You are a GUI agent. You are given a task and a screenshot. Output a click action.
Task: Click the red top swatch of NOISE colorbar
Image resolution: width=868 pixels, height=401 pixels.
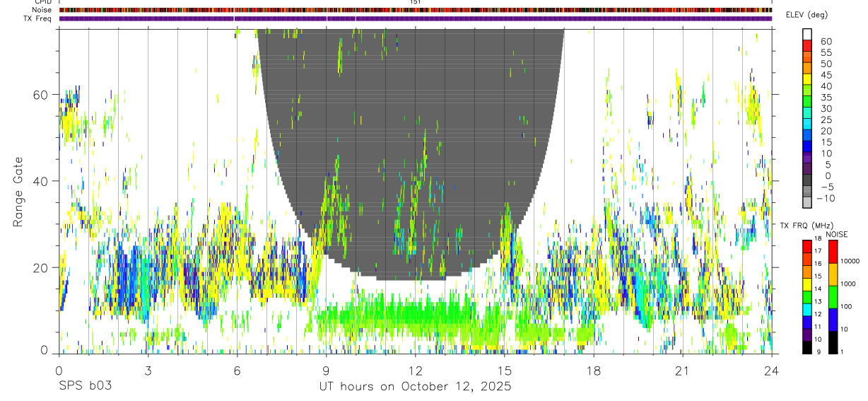pos(833,252)
